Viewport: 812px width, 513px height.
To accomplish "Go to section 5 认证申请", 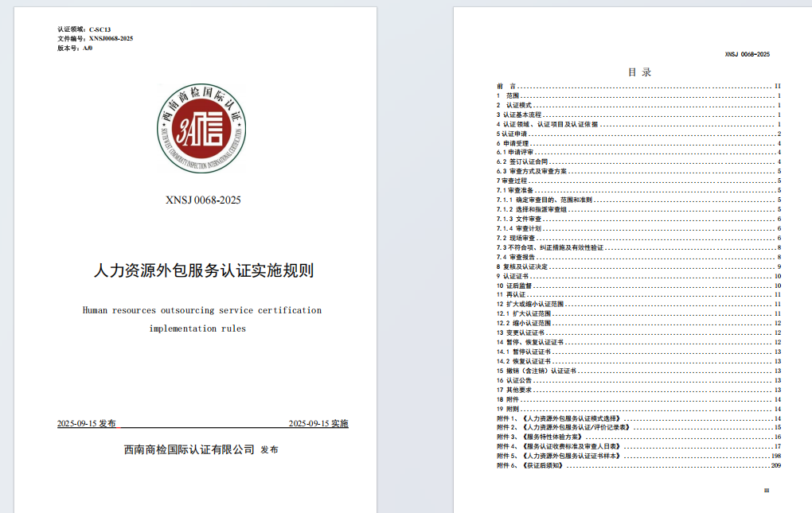I will tap(512, 134).
